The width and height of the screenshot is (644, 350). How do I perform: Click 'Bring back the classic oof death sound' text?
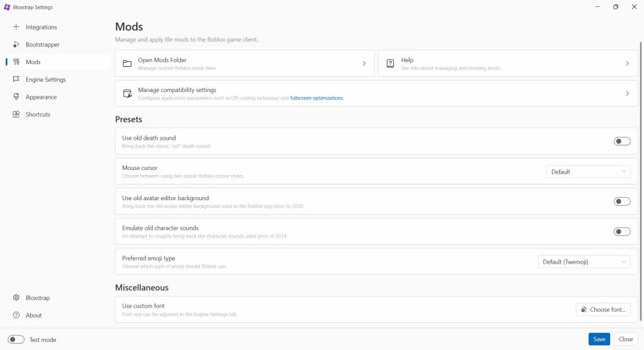click(166, 146)
